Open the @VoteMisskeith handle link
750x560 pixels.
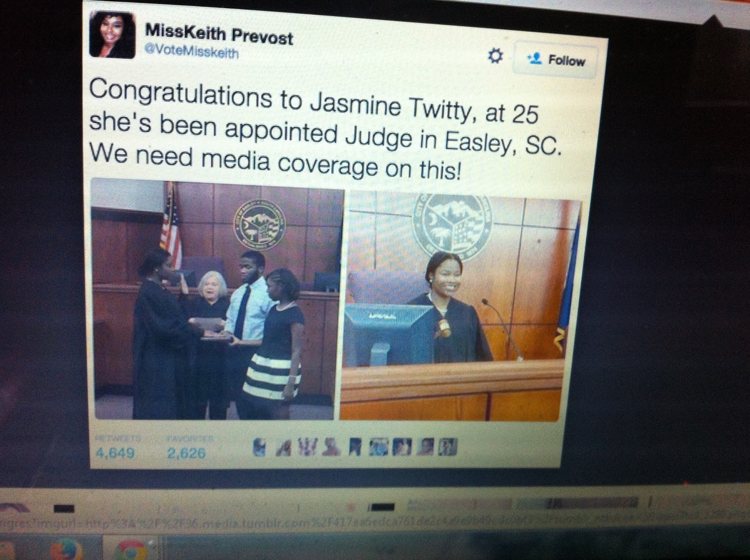[192, 52]
